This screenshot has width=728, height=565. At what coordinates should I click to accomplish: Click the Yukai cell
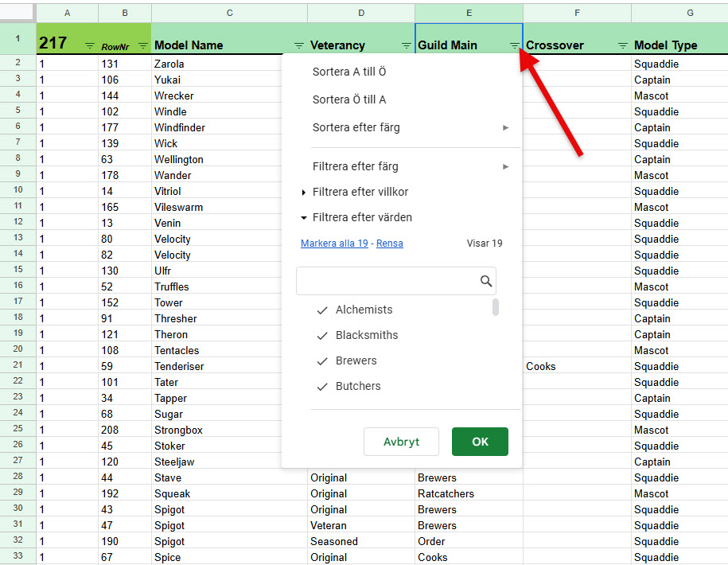217,80
